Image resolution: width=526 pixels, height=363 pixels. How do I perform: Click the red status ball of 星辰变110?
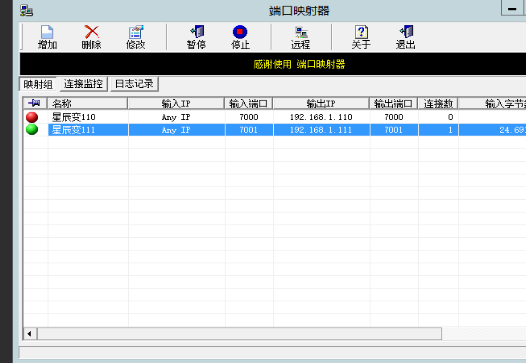click(32, 117)
